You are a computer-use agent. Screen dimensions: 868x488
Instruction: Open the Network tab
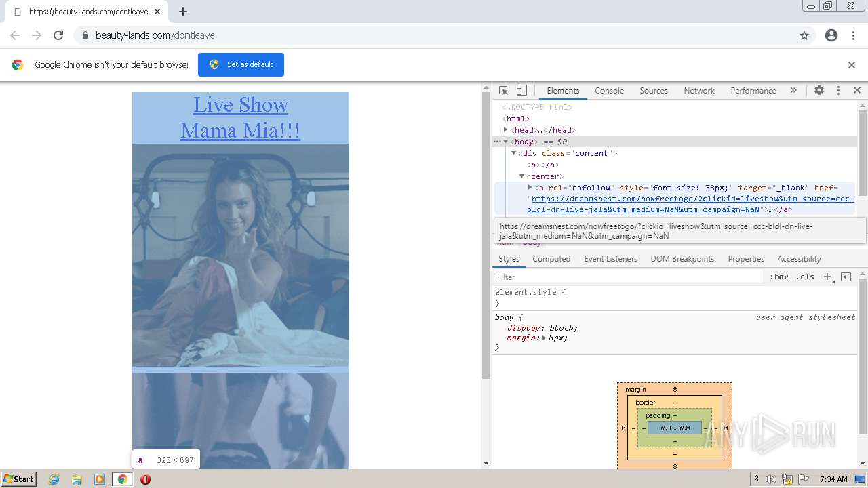[x=699, y=91]
